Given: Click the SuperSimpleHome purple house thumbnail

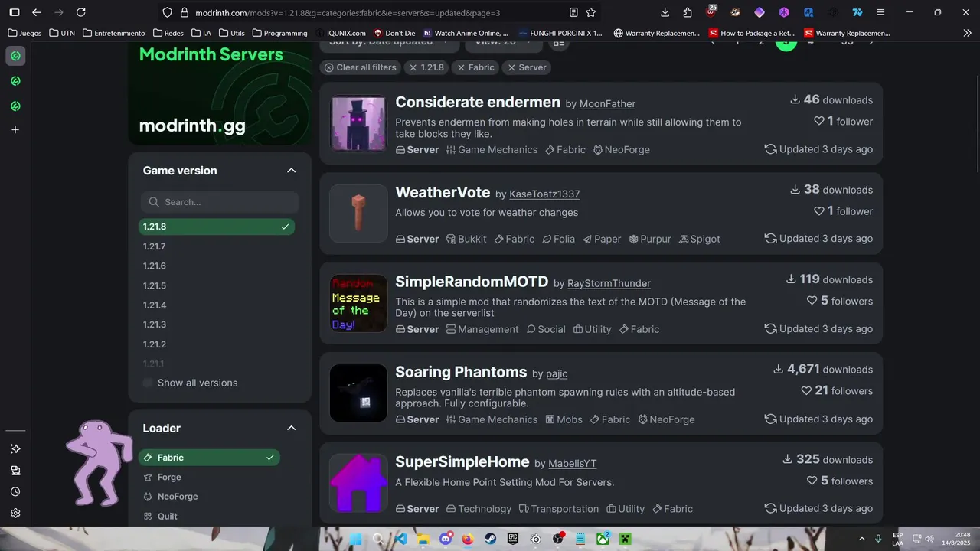Looking at the screenshot, I should tap(358, 483).
